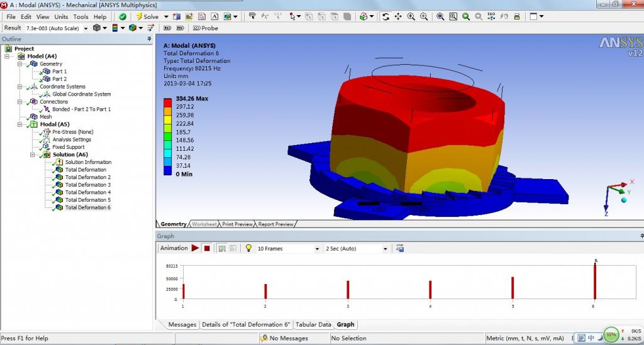Open the View menu
Screen dimensions: 644x345
pyautogui.click(x=43, y=17)
